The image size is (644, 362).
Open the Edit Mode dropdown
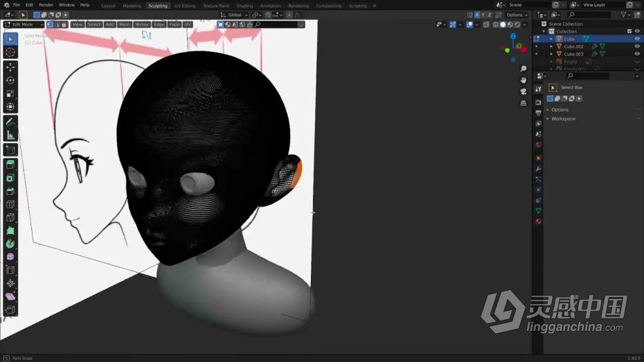(x=24, y=25)
